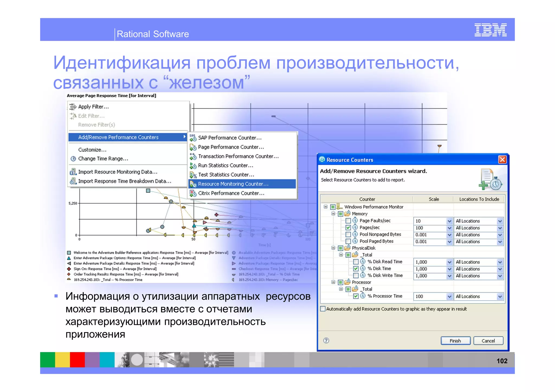Screen dimensions: 555x392
Task: Enable the % Disk Read Time checkbox
Action: (356, 262)
